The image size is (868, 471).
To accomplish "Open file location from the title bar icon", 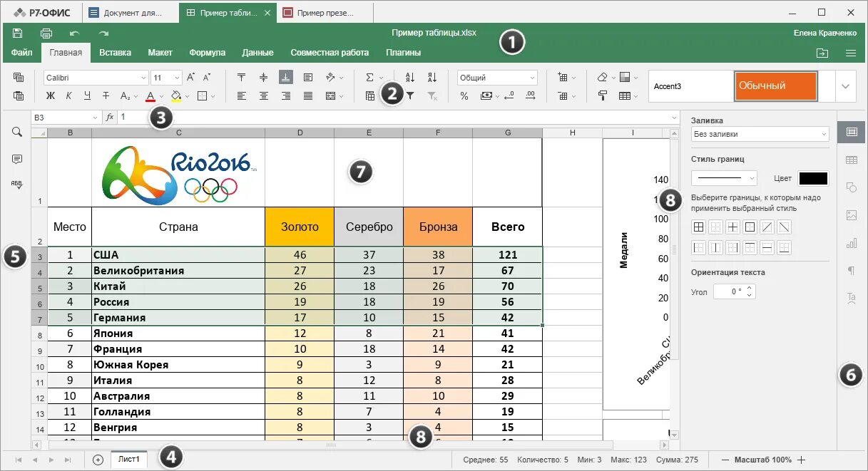I will [x=822, y=53].
